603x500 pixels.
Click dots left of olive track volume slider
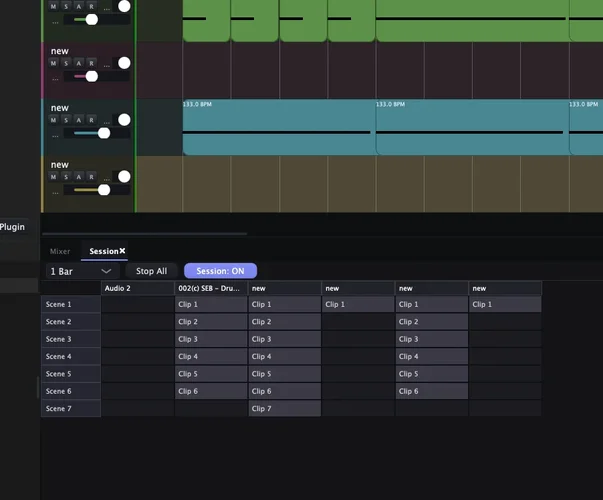[55, 192]
